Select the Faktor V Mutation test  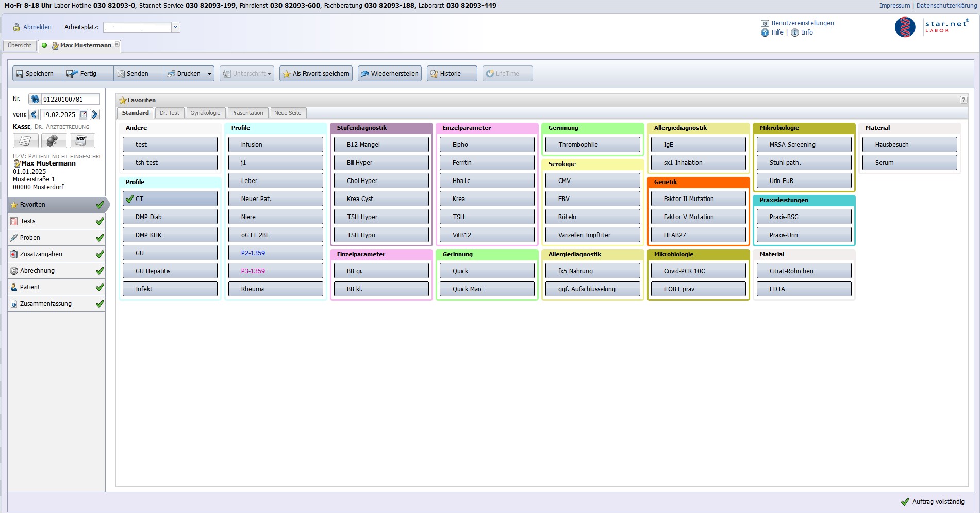(698, 217)
